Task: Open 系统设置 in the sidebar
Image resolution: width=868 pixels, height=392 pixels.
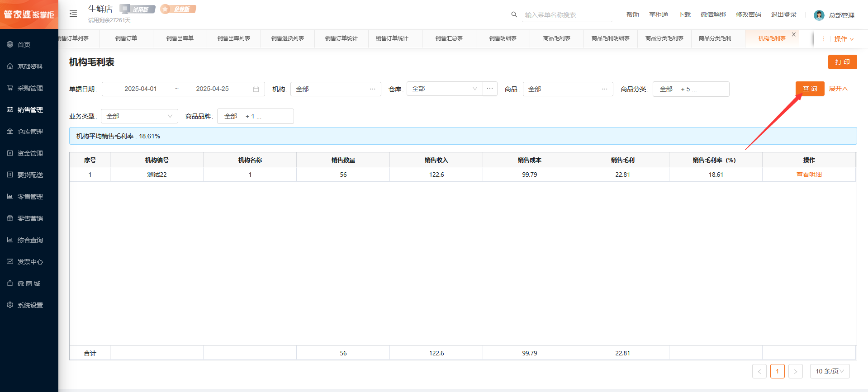Action: point(30,305)
